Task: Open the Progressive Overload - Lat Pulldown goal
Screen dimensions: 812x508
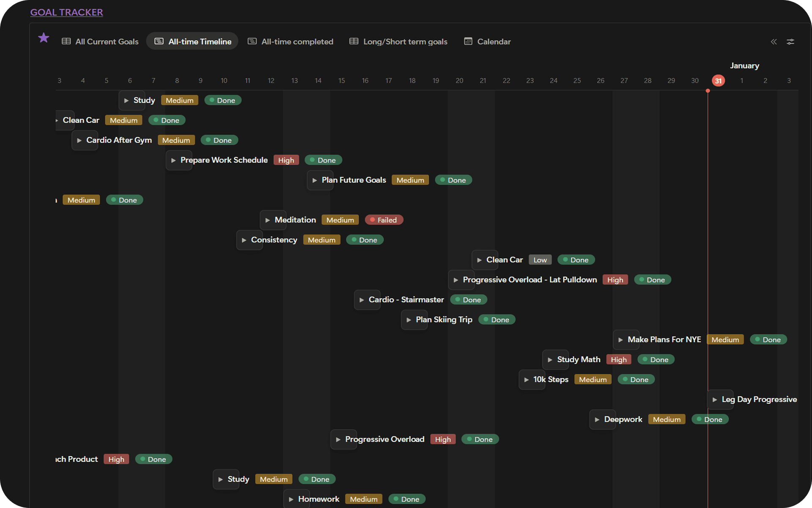Action: click(529, 280)
